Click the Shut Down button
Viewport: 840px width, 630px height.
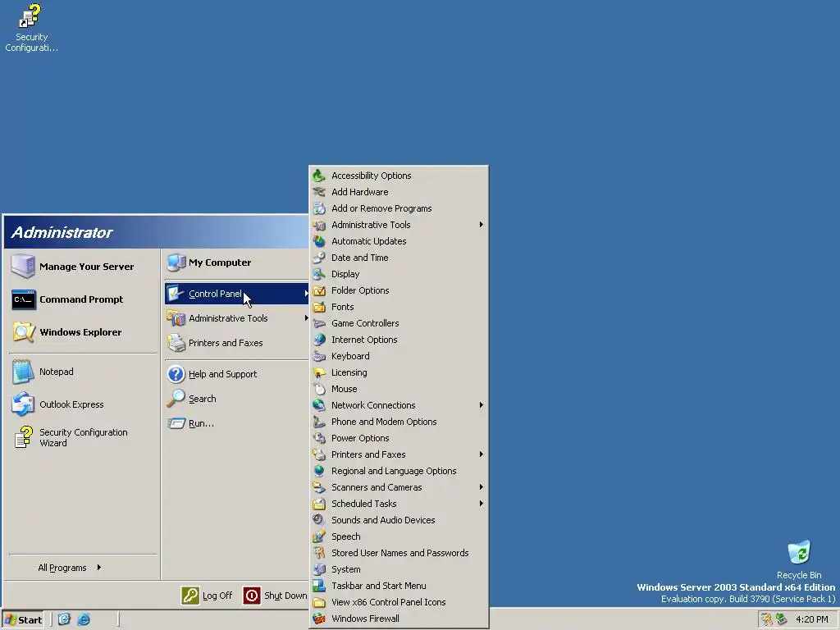276,596
